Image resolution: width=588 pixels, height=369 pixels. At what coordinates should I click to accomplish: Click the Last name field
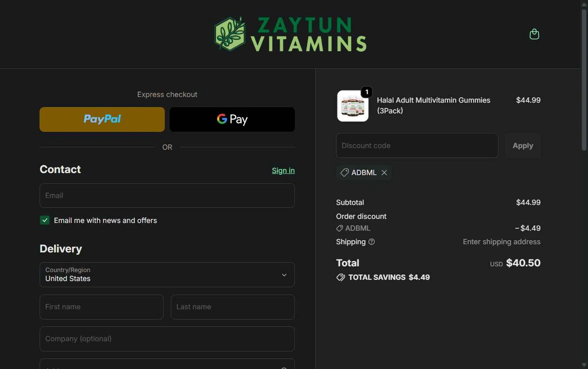point(233,307)
